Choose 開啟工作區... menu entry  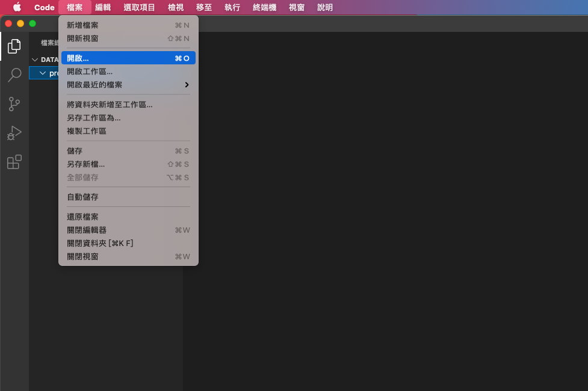tap(128, 71)
